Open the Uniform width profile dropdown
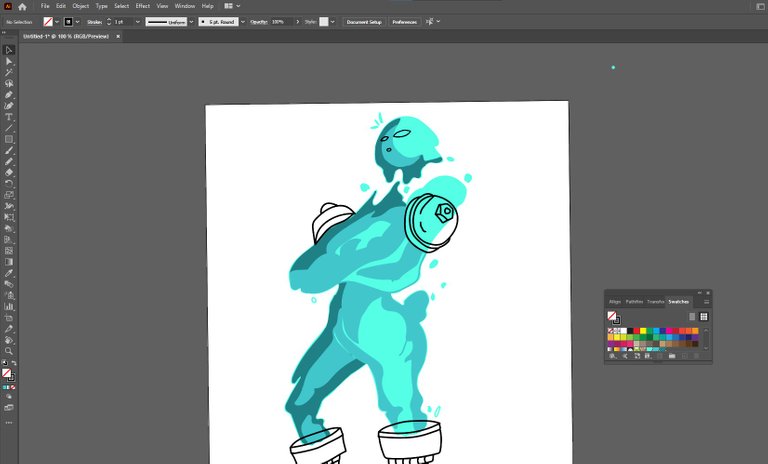 pos(191,22)
